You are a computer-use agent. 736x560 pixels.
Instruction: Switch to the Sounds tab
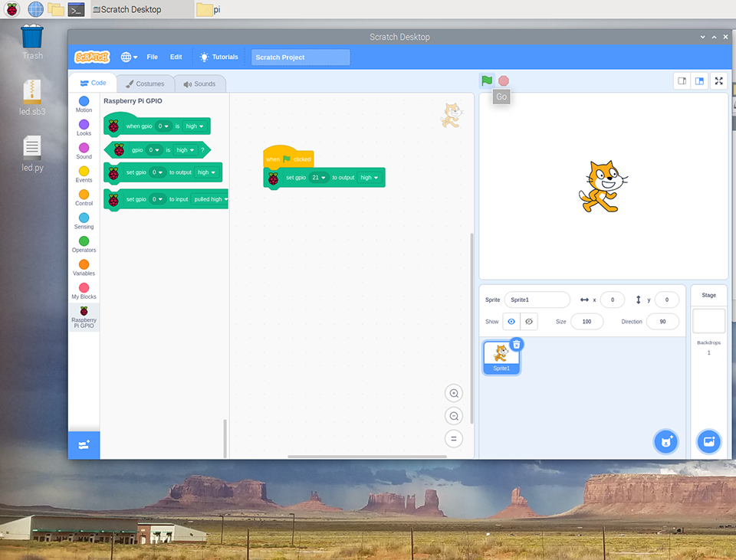[199, 84]
